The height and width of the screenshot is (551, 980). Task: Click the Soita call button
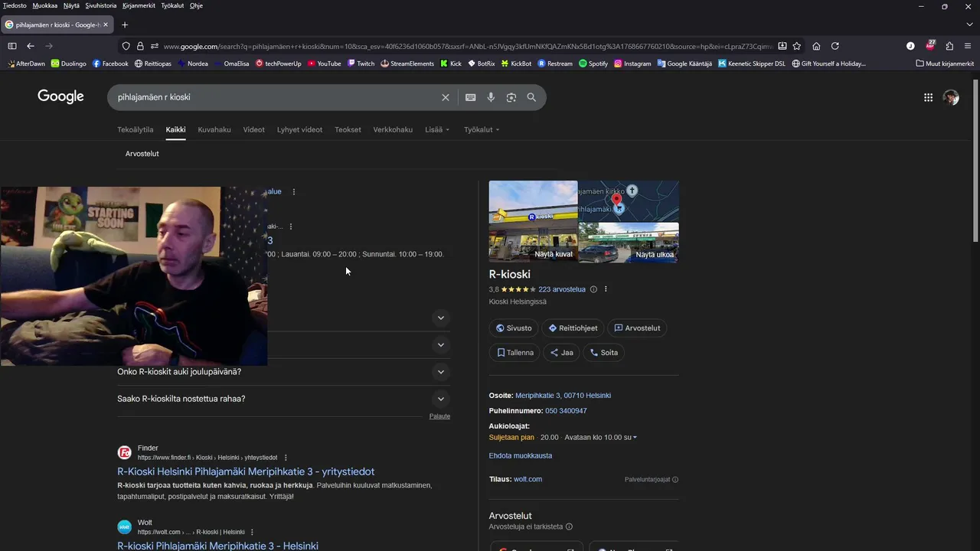[x=604, y=353]
